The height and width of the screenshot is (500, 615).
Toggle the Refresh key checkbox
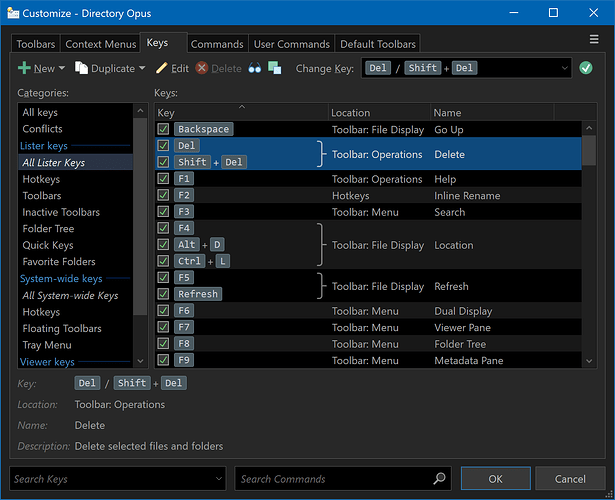coord(163,294)
